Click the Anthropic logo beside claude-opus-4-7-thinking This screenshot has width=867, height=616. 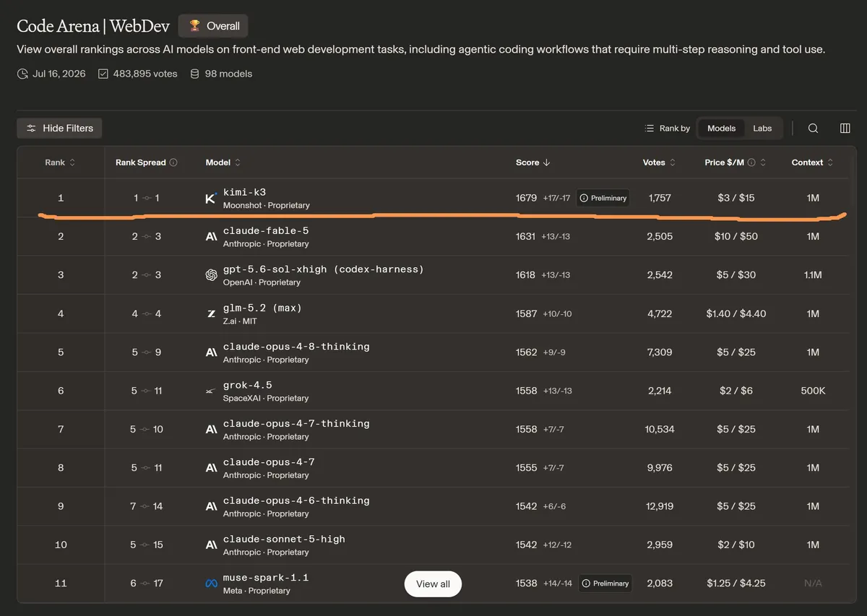tap(211, 429)
